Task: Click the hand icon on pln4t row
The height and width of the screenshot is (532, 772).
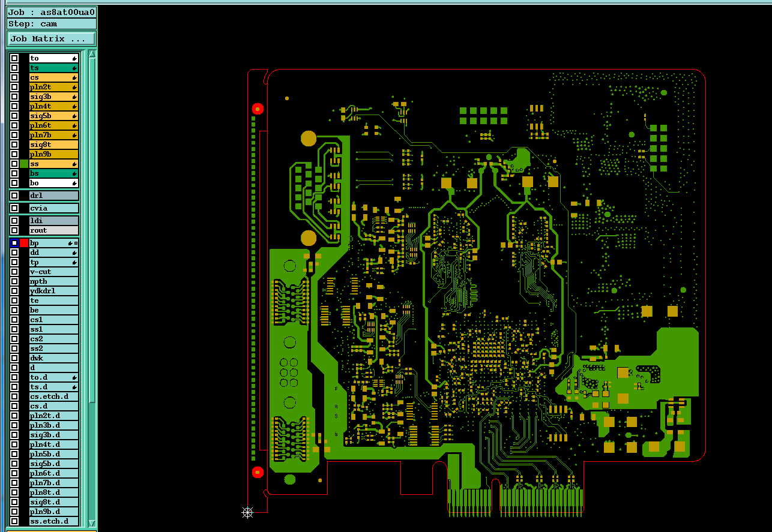Action: point(74,107)
